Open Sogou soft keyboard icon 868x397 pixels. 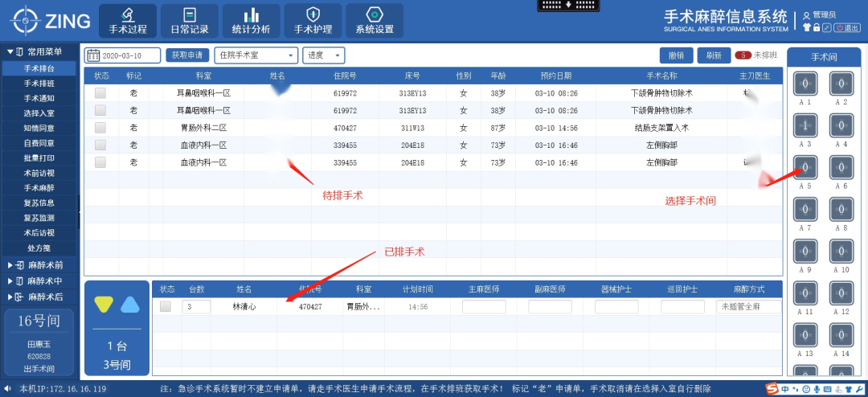tap(828, 389)
